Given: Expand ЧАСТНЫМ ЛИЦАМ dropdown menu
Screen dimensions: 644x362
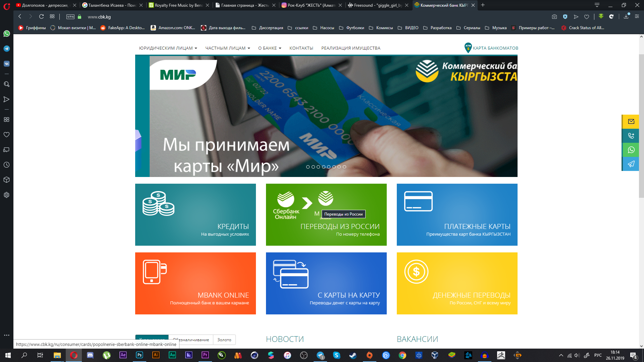Looking at the screenshot, I should [227, 48].
